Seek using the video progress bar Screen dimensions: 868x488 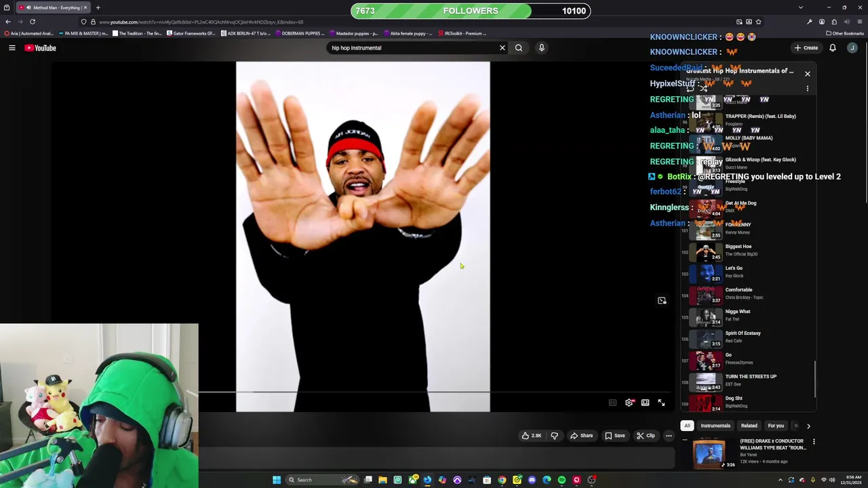(x=434, y=392)
